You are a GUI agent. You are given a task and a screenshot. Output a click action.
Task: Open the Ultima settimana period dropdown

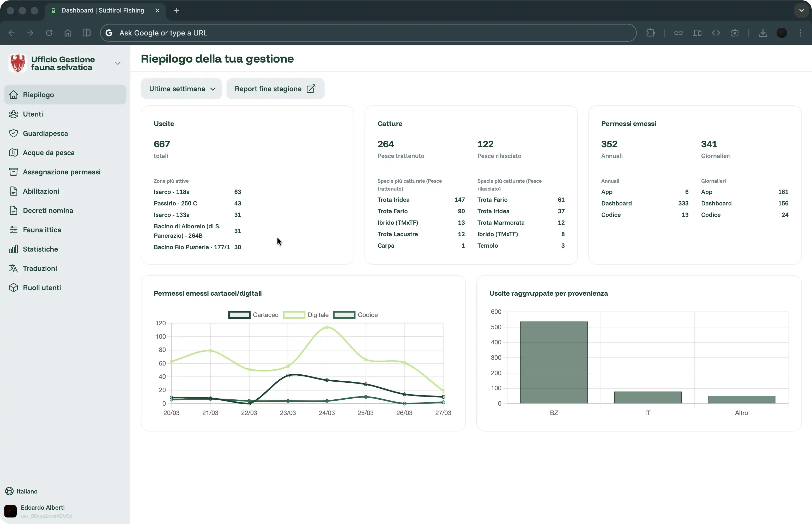point(182,89)
